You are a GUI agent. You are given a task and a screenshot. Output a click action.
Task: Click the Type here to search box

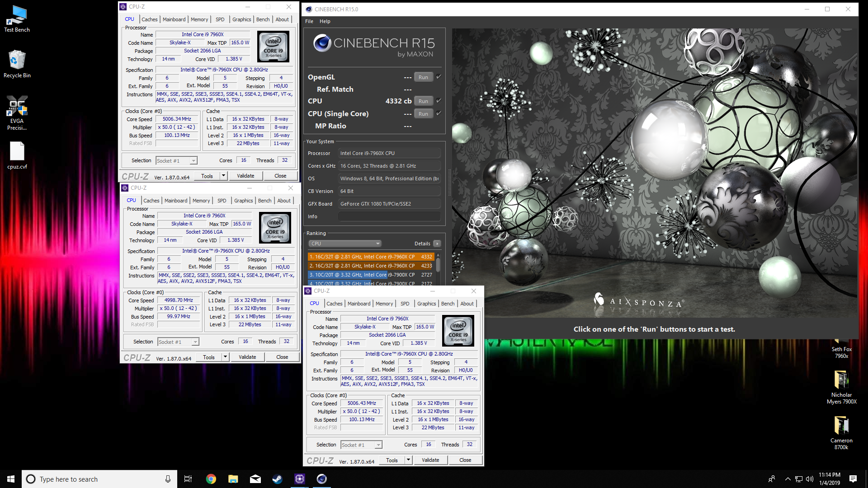pos(99,479)
